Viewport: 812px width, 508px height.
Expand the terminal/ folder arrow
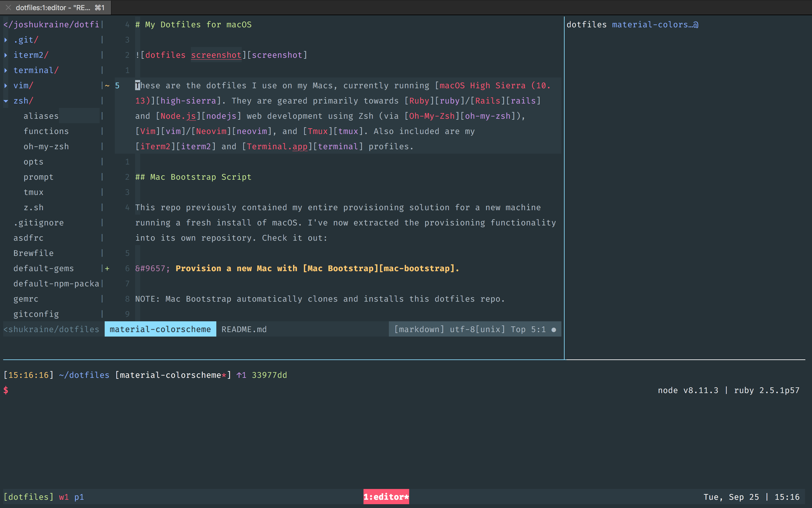[x=6, y=70]
